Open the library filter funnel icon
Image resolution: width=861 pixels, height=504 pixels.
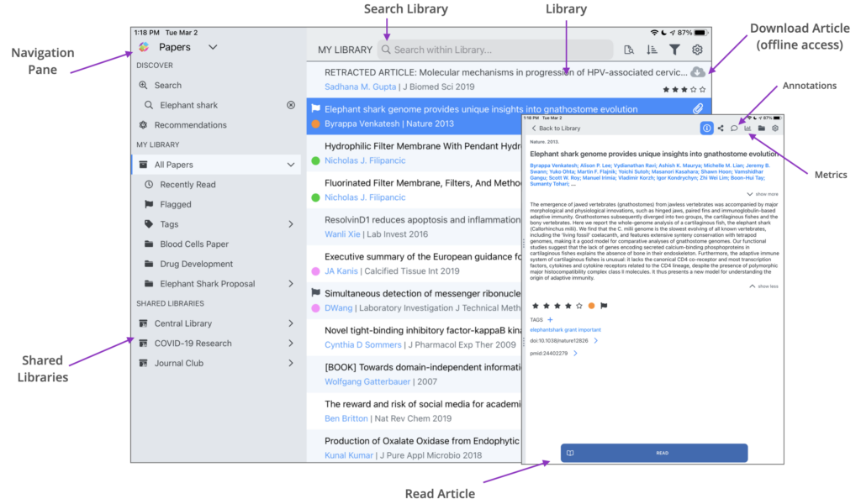674,50
